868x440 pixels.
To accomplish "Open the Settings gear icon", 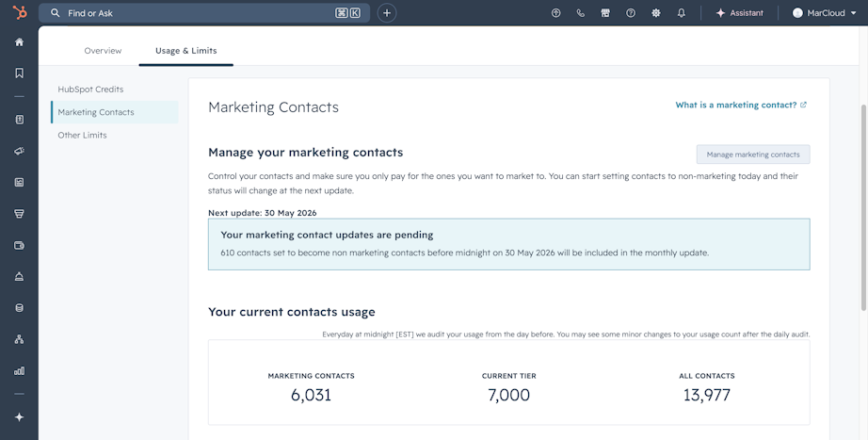I will pyautogui.click(x=656, y=13).
